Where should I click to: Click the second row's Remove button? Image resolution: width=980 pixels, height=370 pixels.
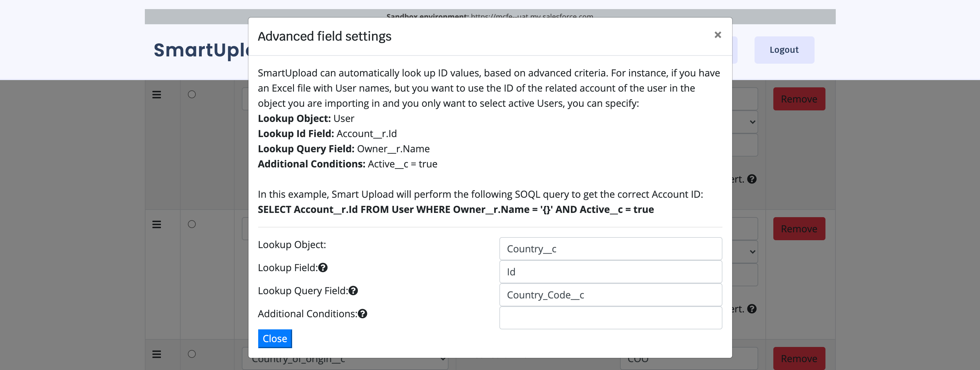pos(799,229)
